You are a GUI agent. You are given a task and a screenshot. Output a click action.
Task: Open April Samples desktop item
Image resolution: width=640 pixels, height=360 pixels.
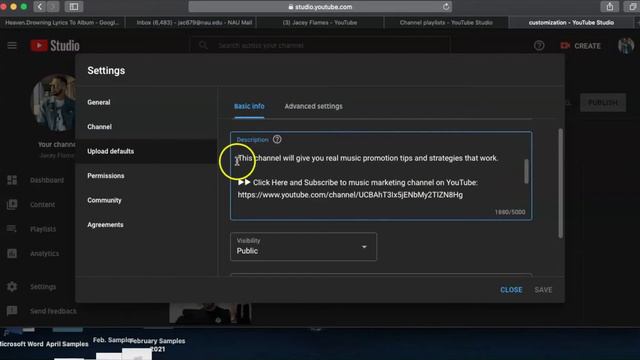tap(67, 344)
